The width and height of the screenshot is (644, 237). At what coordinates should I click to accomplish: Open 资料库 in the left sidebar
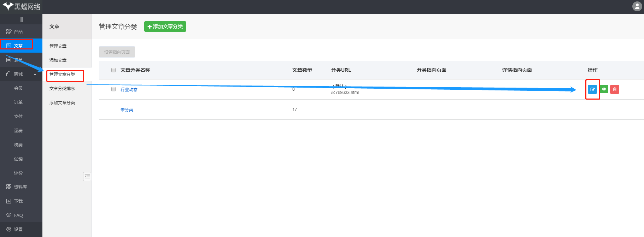click(20, 187)
